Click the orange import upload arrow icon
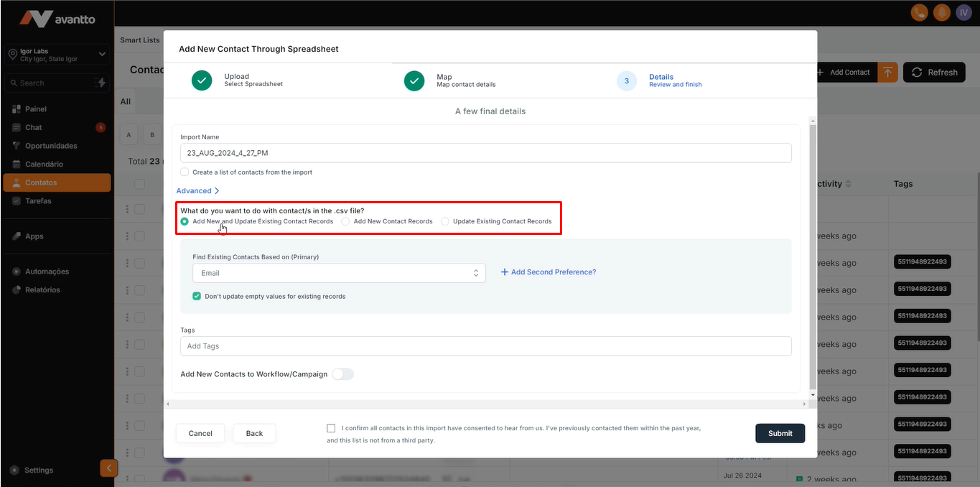 pyautogui.click(x=888, y=73)
